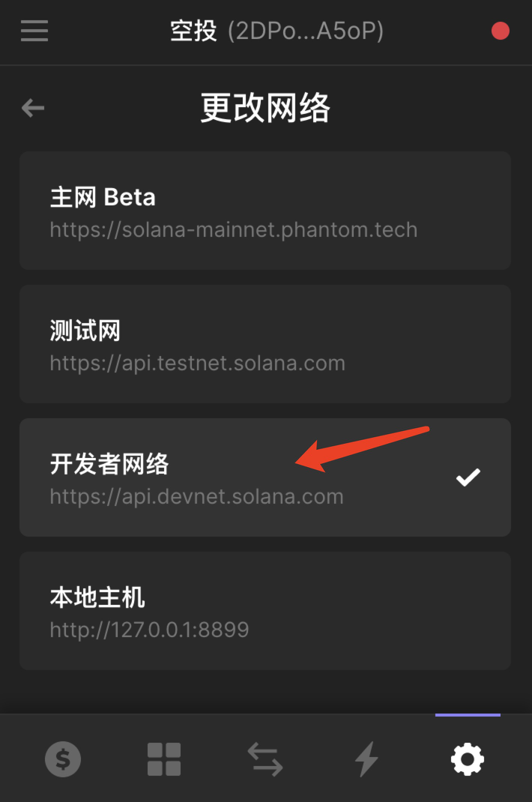
Task: Choose 开发者网络 network label
Action: 109,464
